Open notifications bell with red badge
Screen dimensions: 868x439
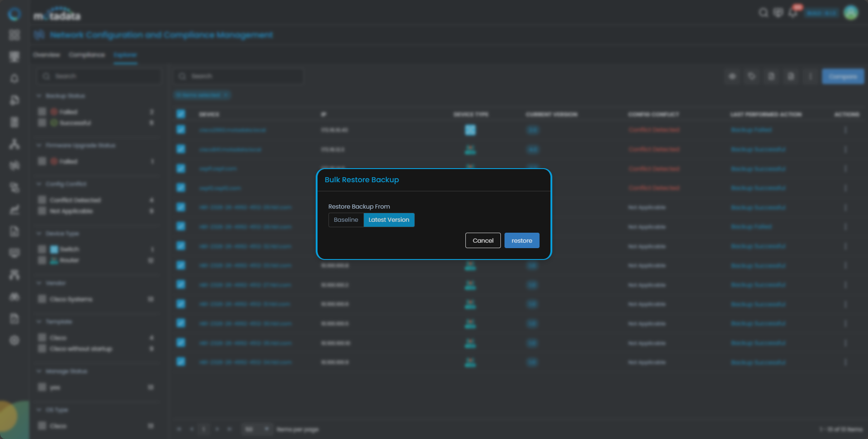793,13
